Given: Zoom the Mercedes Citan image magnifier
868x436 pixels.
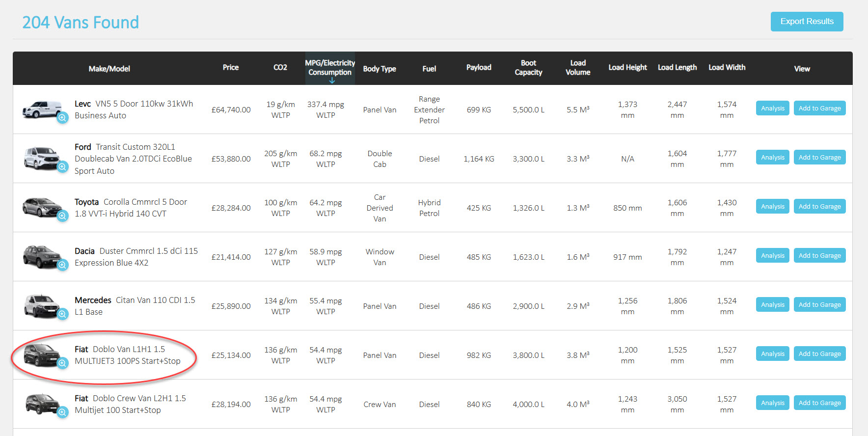Looking at the screenshot, I should [x=62, y=314].
